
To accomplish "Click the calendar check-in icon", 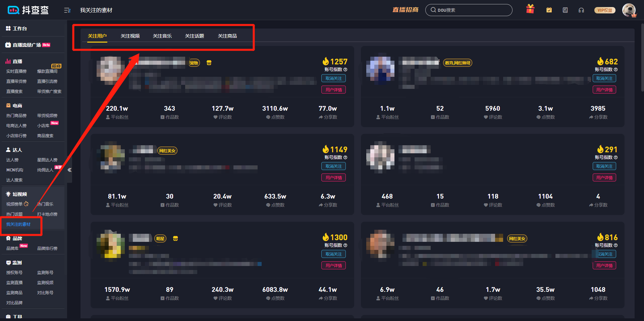I will [x=549, y=10].
